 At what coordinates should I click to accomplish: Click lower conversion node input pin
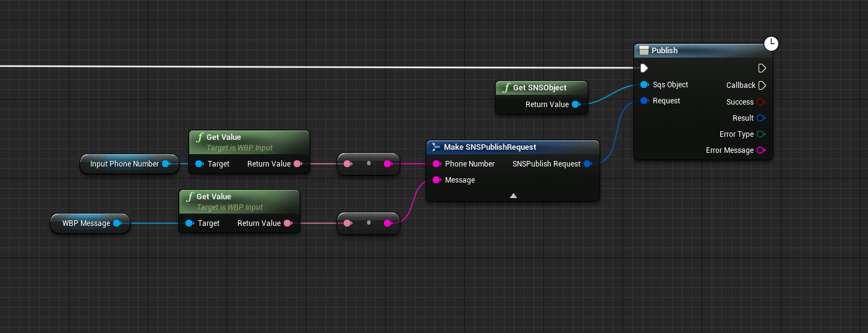click(x=348, y=223)
